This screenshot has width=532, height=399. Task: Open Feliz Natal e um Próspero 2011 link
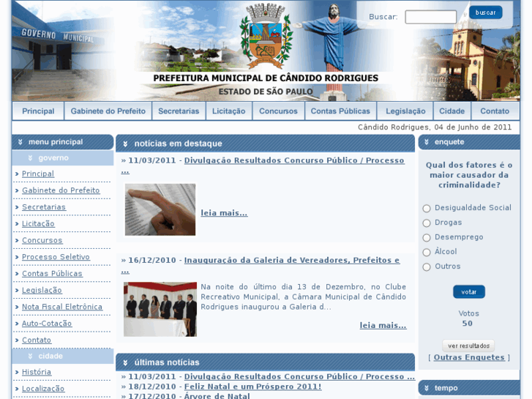252,387
